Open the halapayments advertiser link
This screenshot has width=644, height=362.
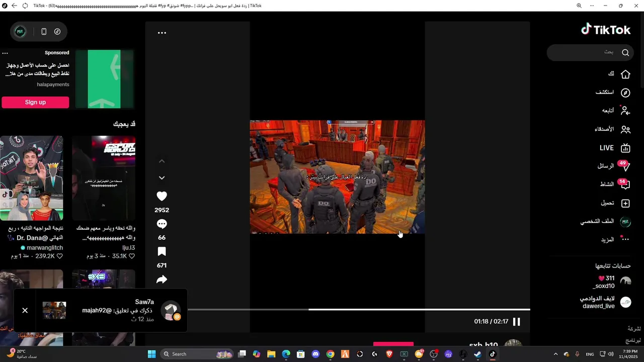coord(53,84)
